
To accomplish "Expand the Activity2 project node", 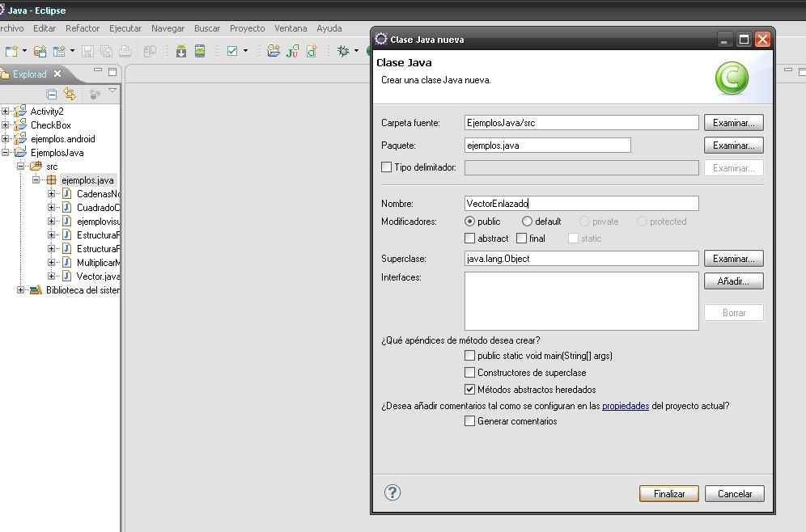I will point(5,111).
